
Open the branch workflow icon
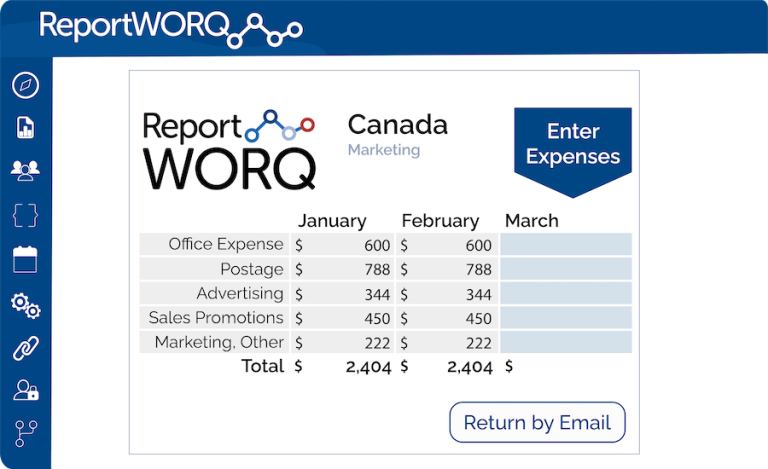tap(25, 434)
